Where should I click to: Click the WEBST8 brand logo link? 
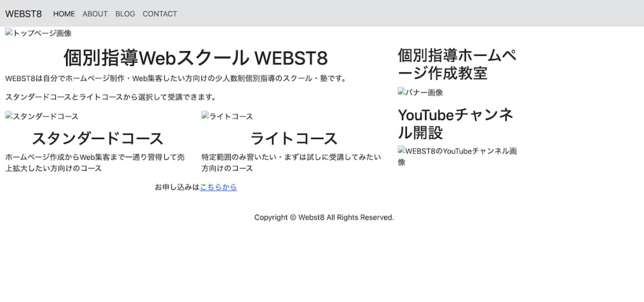click(23, 14)
